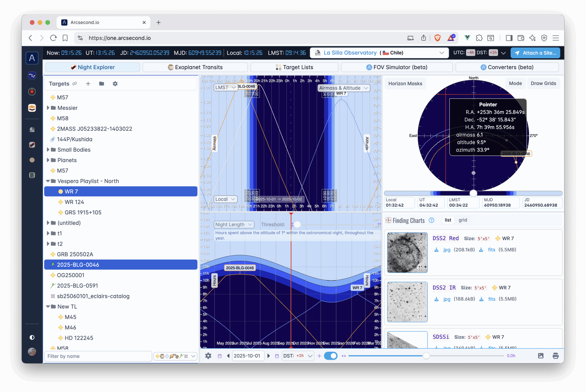Switch finding charts to grid view
Image resolution: width=586 pixels, height=392 pixels.
tap(462, 220)
